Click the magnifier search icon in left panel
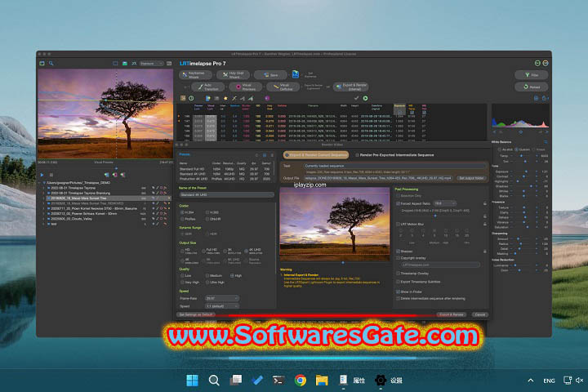This screenshot has height=392, width=588. [51, 64]
